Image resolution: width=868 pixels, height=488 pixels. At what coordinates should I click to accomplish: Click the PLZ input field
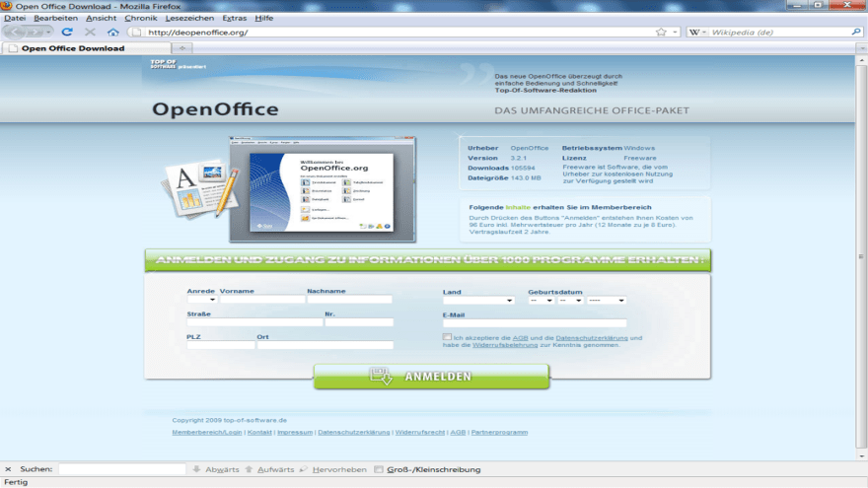click(221, 345)
